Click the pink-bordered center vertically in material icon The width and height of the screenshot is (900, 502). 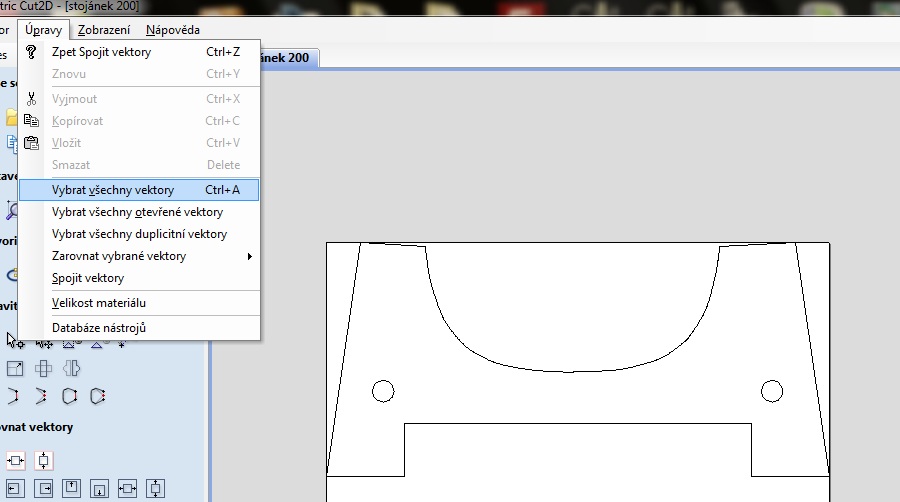pyautogui.click(x=44, y=461)
